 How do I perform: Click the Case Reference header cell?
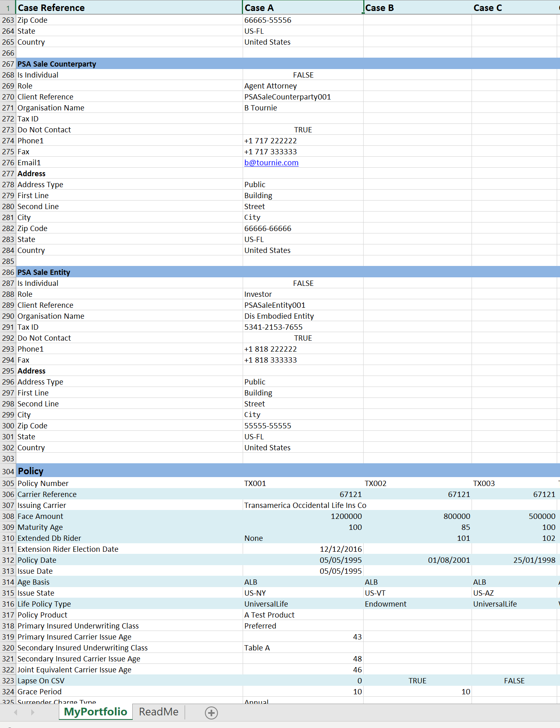click(129, 8)
